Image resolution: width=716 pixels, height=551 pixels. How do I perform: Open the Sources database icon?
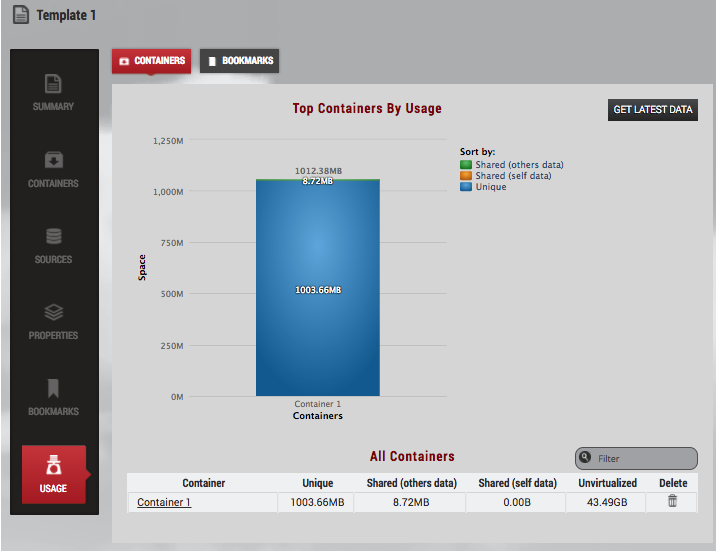(x=53, y=237)
